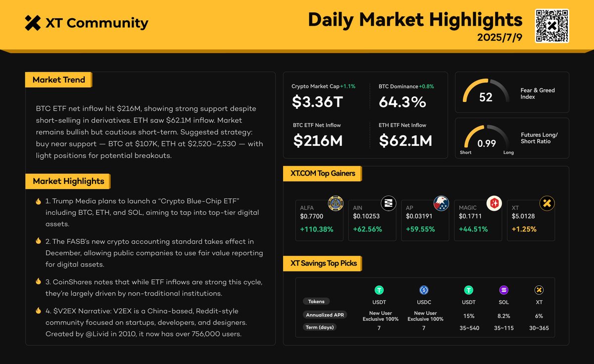Select the XT Savings Top Picks label
This screenshot has height=364, width=594.
[x=323, y=263]
